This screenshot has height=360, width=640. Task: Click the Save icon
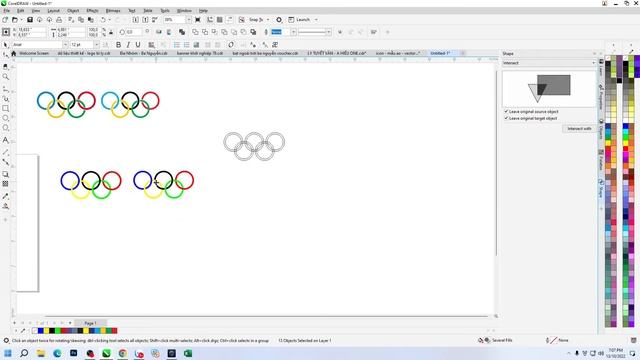tap(30, 20)
